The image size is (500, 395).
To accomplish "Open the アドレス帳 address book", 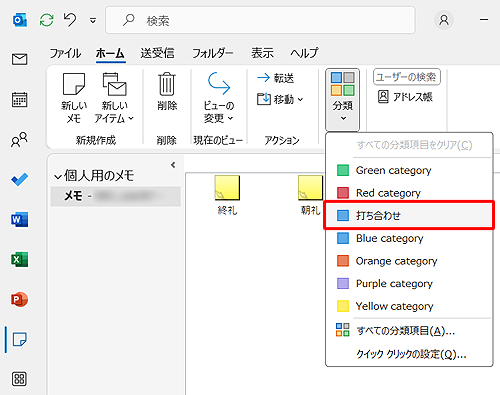I will 405,97.
